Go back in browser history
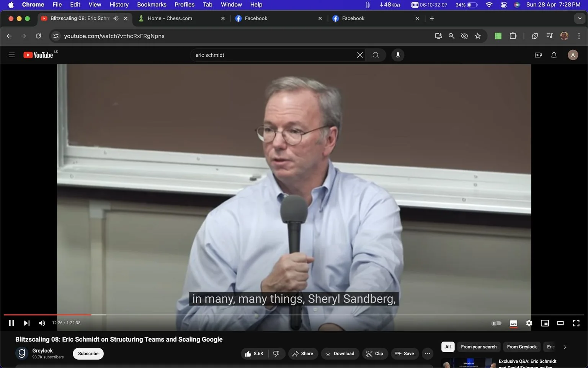Screen dimensions: 588x368 [x=9, y=36]
